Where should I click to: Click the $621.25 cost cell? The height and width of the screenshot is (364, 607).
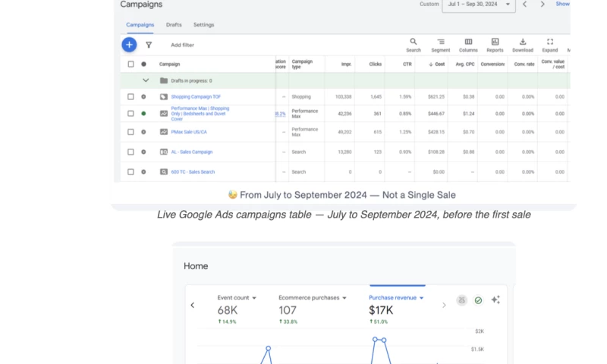(436, 97)
